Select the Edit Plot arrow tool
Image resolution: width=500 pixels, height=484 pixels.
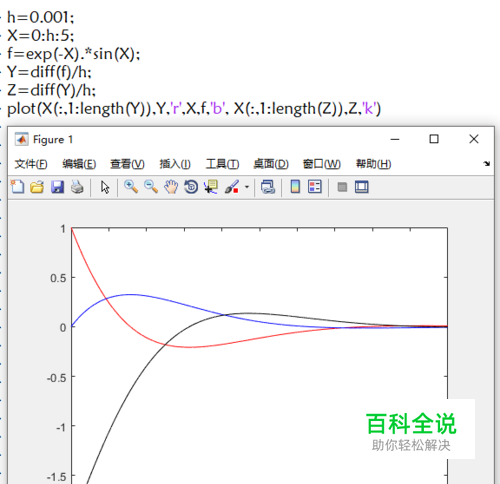tap(105, 187)
